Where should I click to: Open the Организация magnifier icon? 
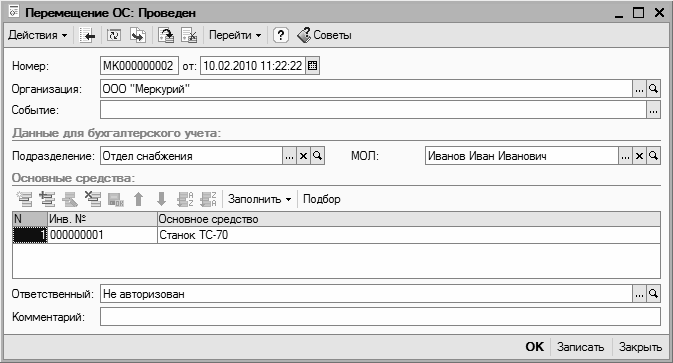pyautogui.click(x=653, y=89)
